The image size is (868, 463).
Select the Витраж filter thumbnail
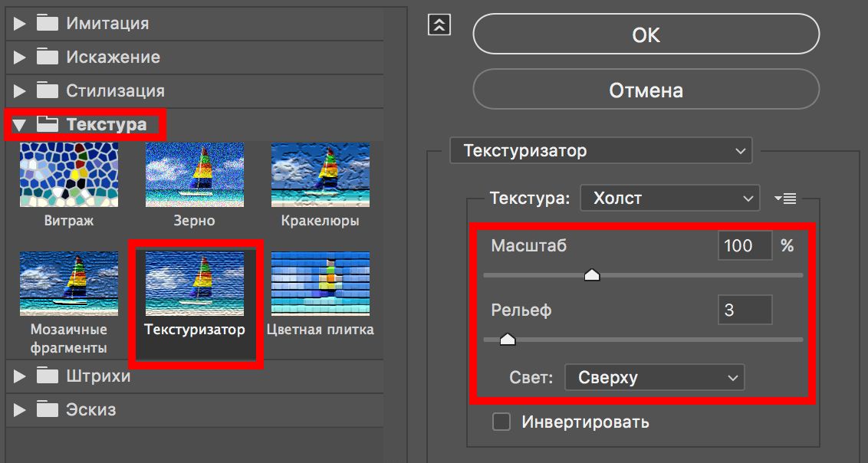pos(68,174)
